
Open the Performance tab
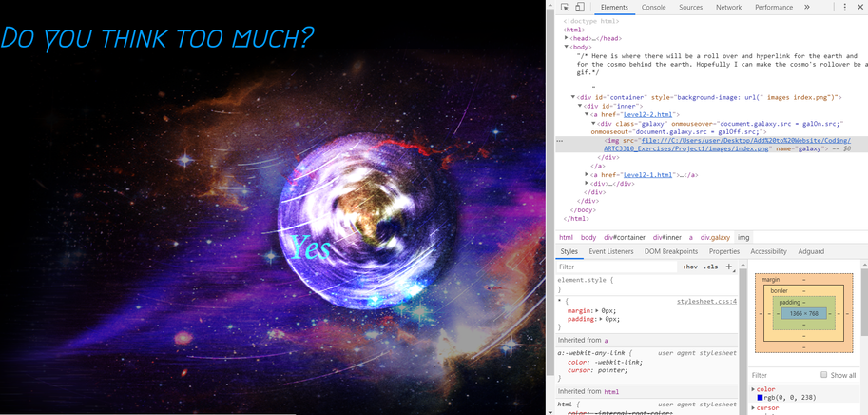(774, 8)
